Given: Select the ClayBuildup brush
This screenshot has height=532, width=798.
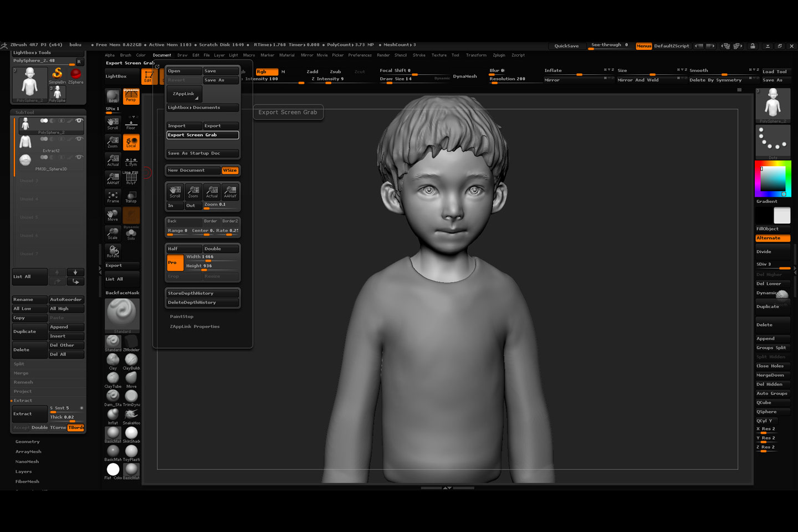Looking at the screenshot, I should tap(131, 360).
